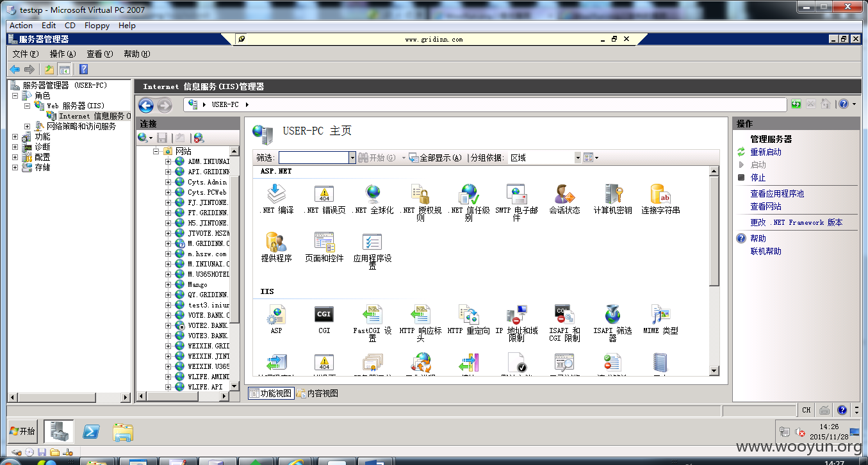Expand the 网络策略和访问服务 node
This screenshot has height=465, width=868.
pos(28,126)
